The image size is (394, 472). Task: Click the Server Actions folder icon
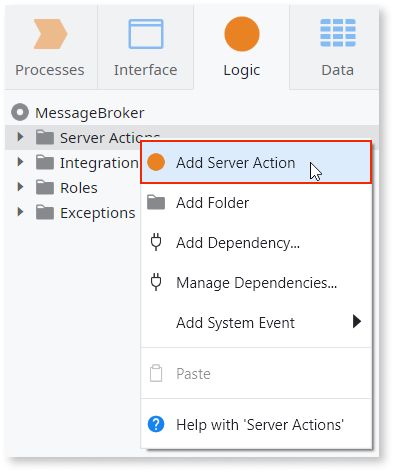tap(45, 137)
